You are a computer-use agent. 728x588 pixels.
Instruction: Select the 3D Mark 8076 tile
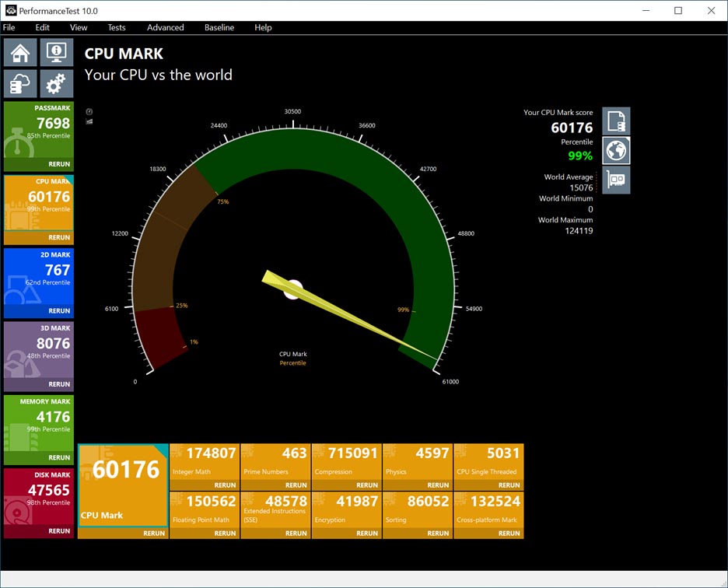(39, 350)
